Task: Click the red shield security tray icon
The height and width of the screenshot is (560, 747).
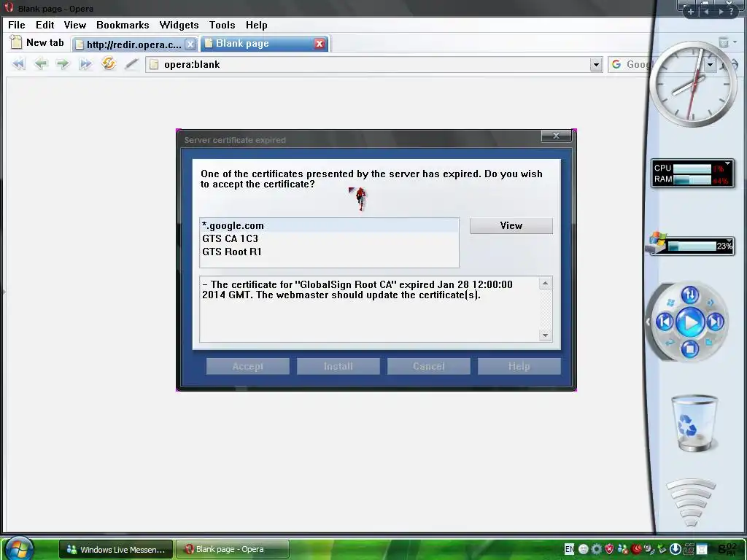Action: point(609,549)
